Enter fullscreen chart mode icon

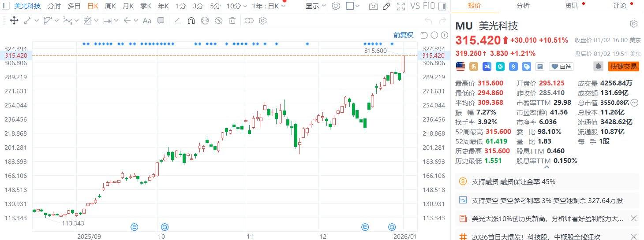click(401, 6)
